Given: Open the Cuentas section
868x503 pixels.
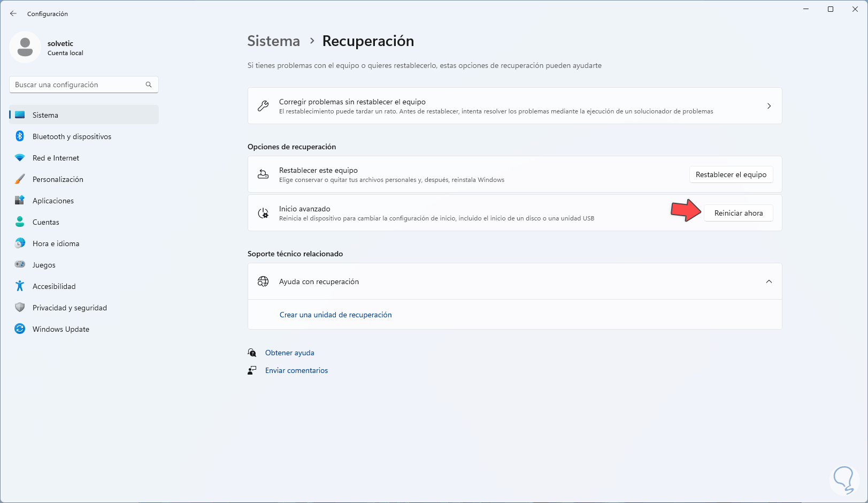Looking at the screenshot, I should click(x=84, y=222).
